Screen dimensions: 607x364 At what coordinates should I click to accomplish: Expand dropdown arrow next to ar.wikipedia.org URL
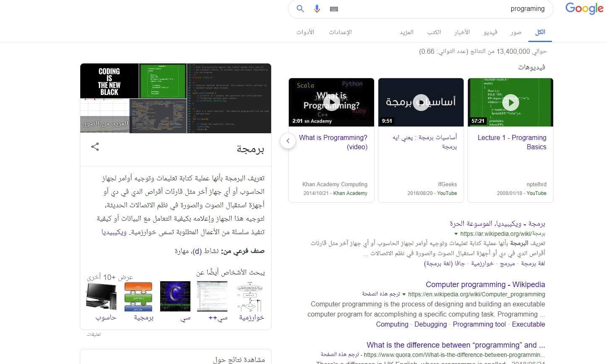(456, 234)
